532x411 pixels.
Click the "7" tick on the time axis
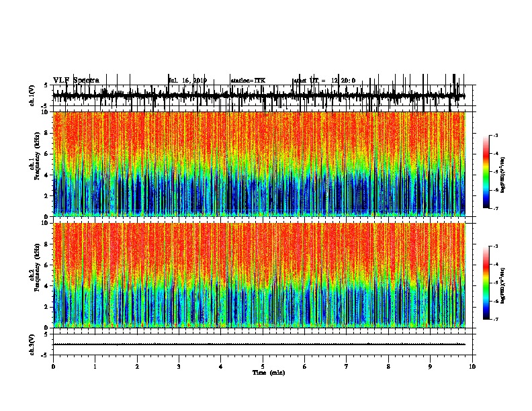(x=347, y=367)
